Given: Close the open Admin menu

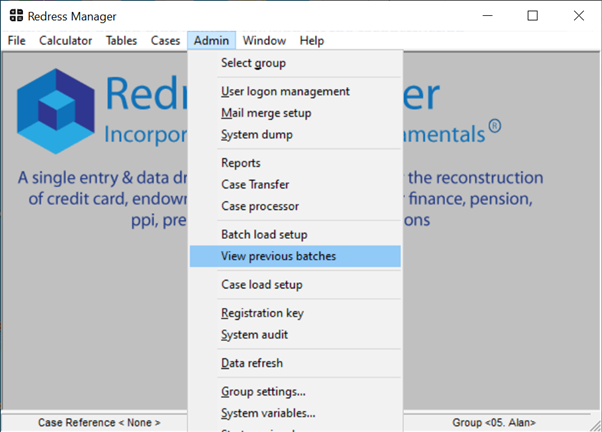Looking at the screenshot, I should pyautogui.click(x=211, y=40).
